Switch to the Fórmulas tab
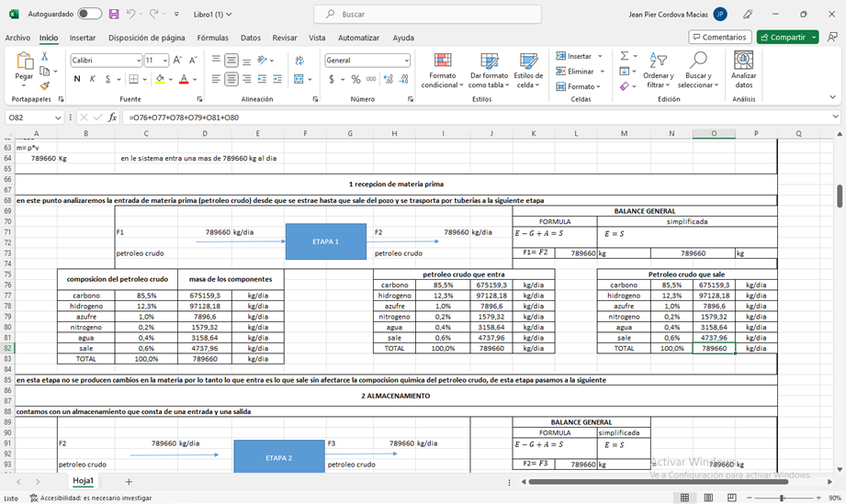Screen dimensions: 846x504 (x=212, y=38)
